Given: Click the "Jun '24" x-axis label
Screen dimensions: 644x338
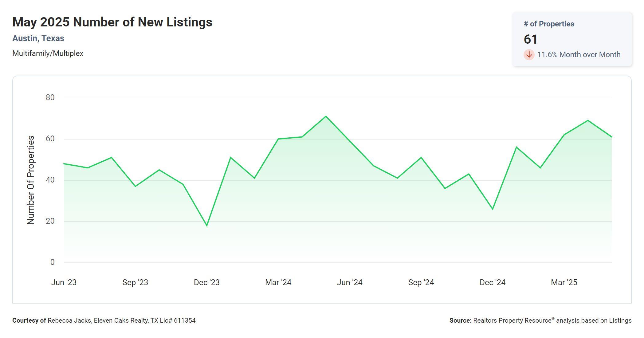Looking at the screenshot, I should [350, 282].
